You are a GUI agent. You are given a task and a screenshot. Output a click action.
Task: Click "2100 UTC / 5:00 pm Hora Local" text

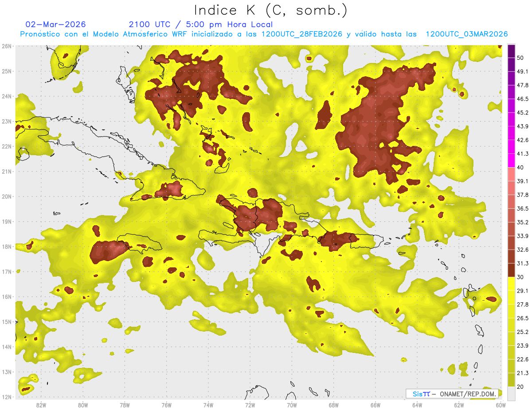point(201,24)
